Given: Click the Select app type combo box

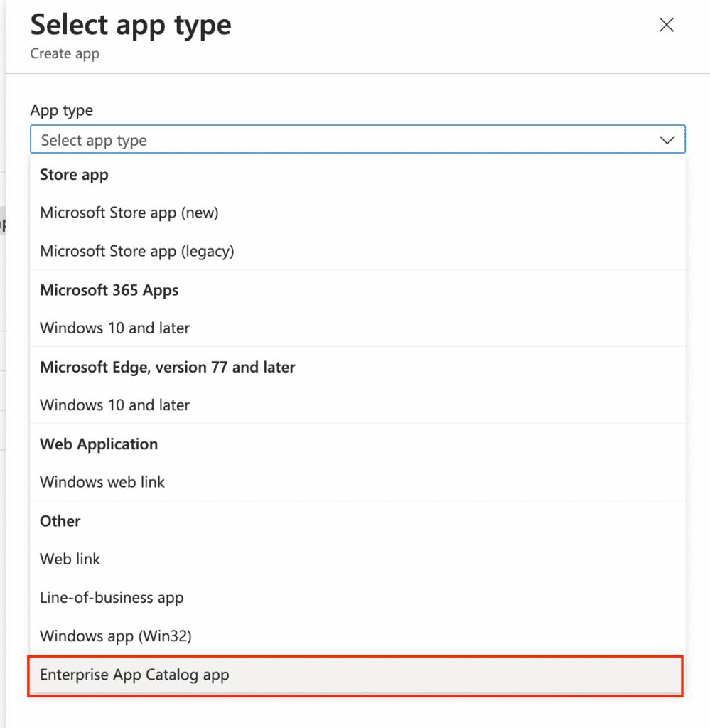Looking at the screenshot, I should pos(284,139).
